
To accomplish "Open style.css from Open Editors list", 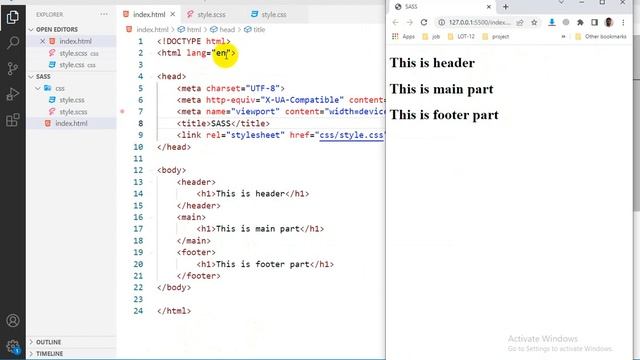I will coord(72,65).
